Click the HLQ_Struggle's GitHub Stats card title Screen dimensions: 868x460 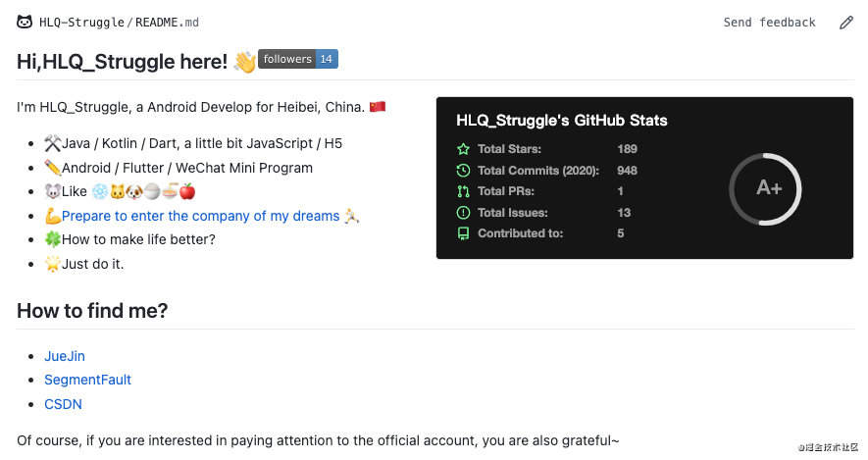click(x=562, y=121)
